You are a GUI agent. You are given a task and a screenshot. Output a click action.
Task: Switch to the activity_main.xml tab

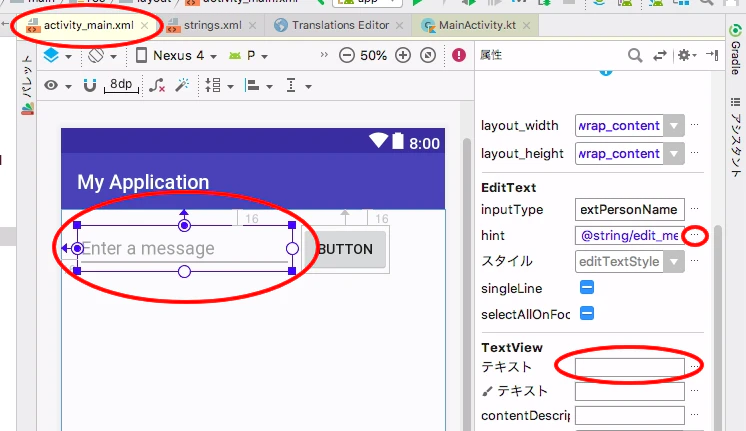[x=88, y=25]
